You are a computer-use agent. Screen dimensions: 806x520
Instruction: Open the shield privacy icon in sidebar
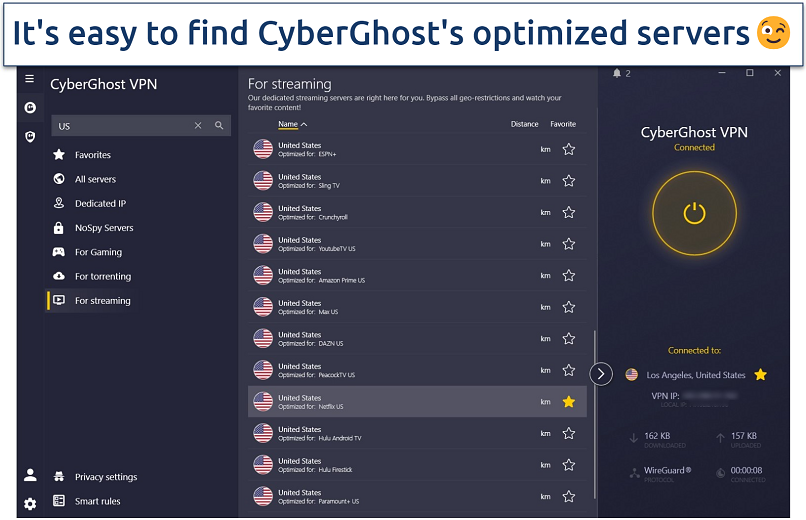point(30,137)
